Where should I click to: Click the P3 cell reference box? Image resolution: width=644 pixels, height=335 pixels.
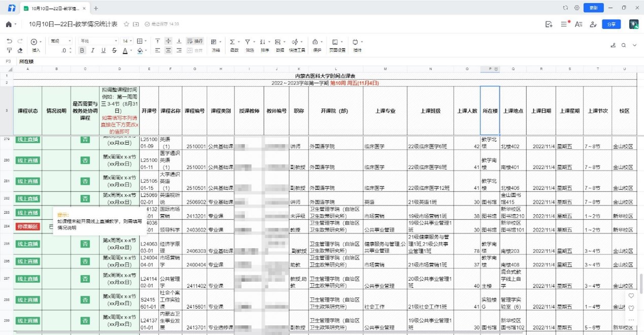point(8,61)
